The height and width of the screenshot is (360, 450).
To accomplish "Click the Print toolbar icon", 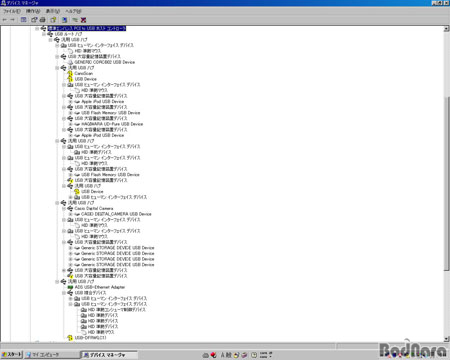I will pos(42,20).
